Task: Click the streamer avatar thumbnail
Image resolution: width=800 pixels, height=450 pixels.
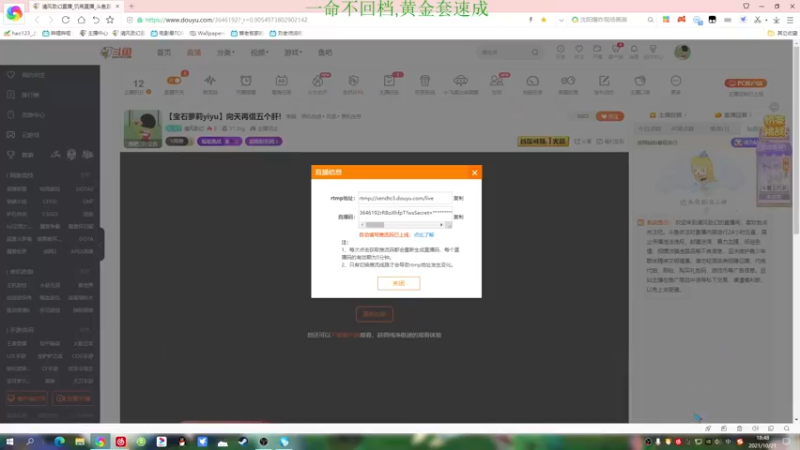Action: 143,129
